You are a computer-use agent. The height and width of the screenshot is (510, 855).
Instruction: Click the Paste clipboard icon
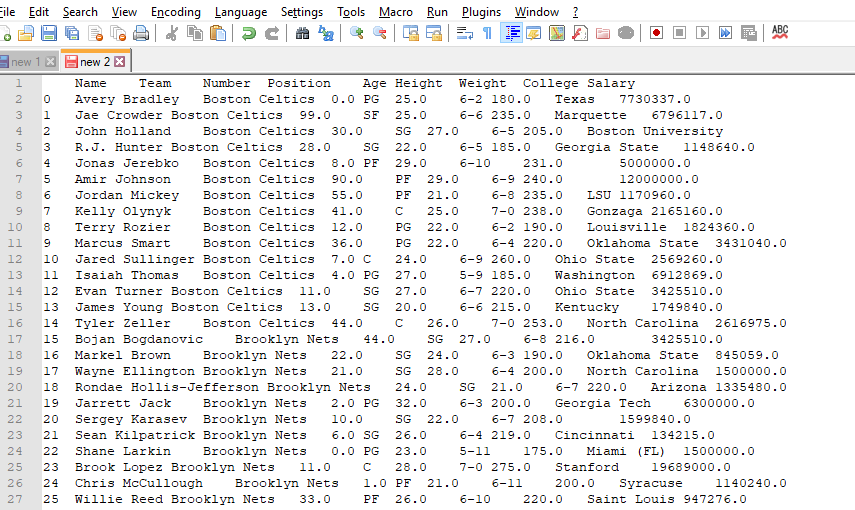218,33
